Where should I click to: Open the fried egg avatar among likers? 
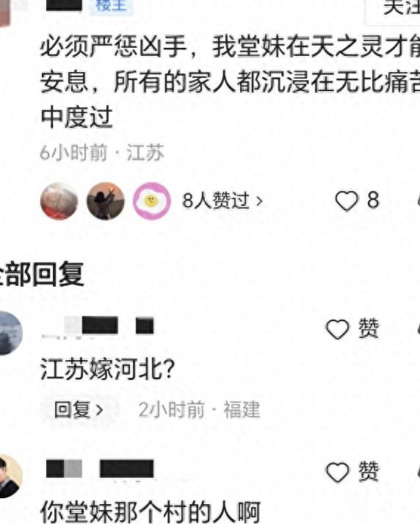[152, 201]
